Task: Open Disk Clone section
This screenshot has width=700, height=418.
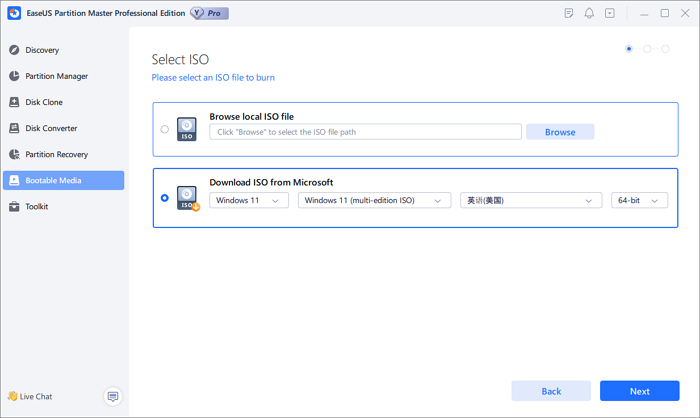Action: coord(64,102)
